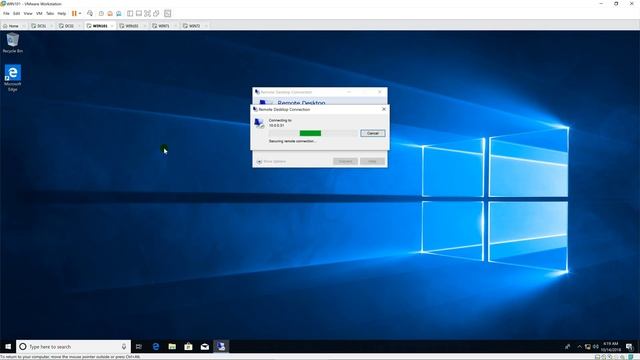This screenshot has width=640, height=360.
Task: Open the Action Center notification icon
Action: tap(629, 347)
